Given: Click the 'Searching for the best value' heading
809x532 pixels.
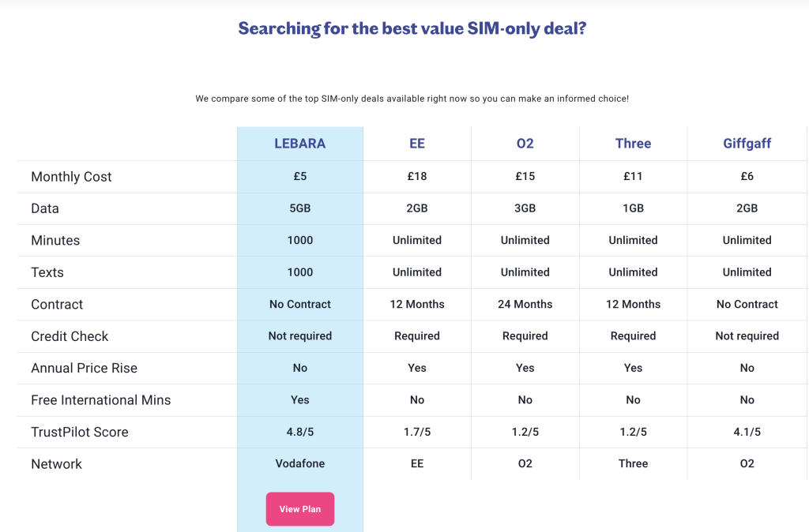Looking at the screenshot, I should tap(412, 29).
